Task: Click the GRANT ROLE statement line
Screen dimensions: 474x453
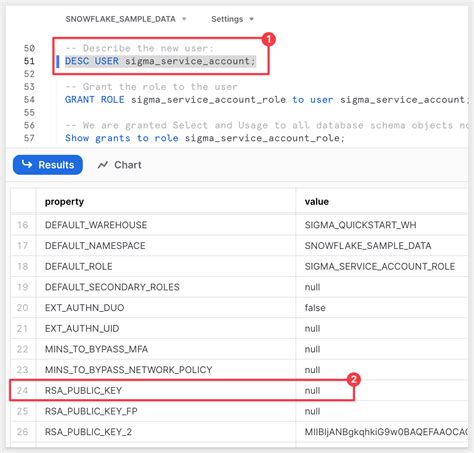Action: (x=267, y=99)
